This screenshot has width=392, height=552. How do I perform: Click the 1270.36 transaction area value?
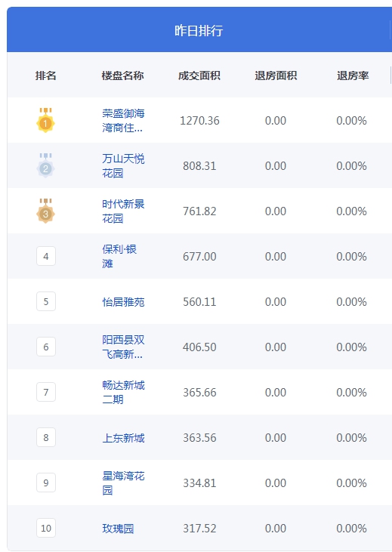coord(199,121)
